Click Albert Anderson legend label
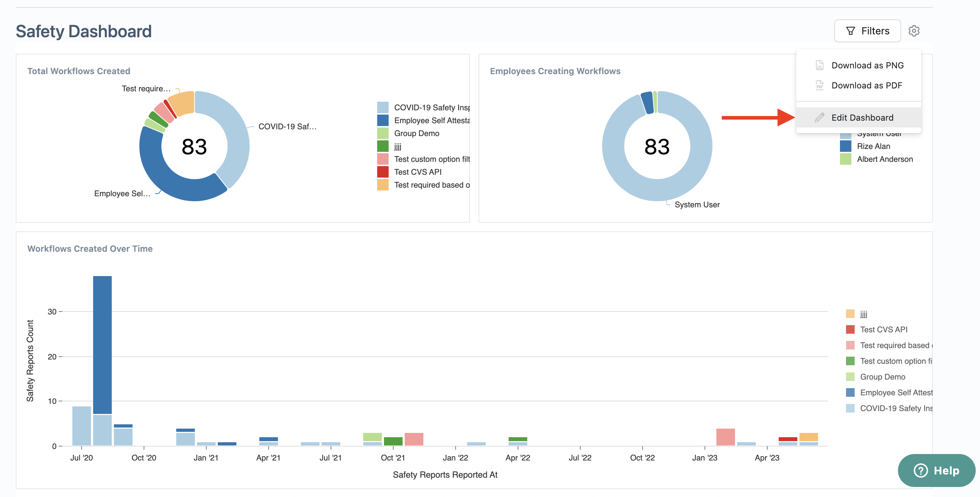Image resolution: width=980 pixels, height=497 pixels. pos(885,159)
